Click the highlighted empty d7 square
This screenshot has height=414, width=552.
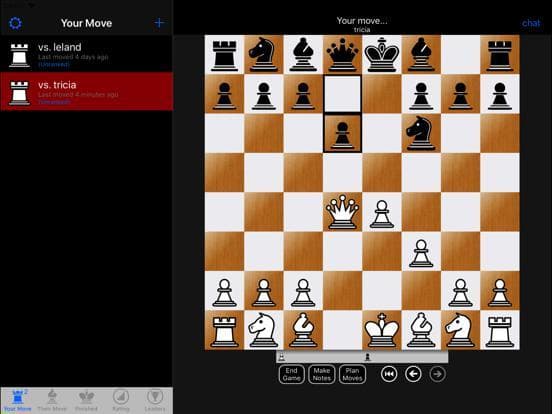[342, 94]
